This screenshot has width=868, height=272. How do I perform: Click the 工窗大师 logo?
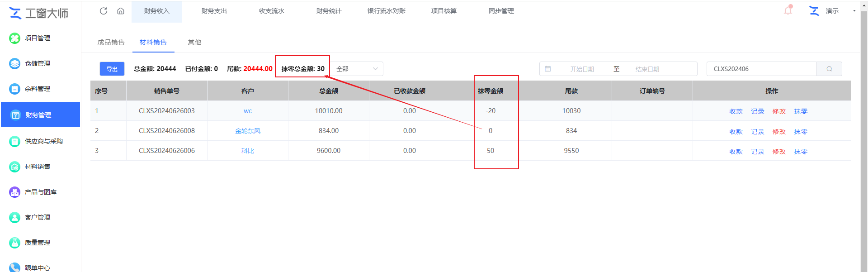tap(39, 13)
